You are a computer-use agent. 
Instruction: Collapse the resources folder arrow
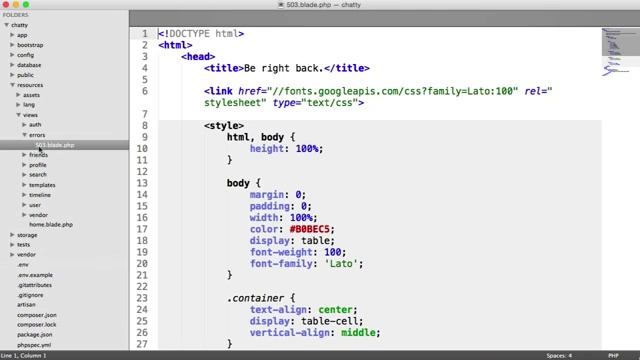(12, 85)
